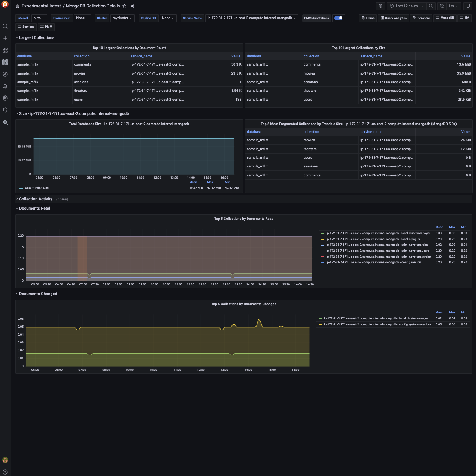Viewport: 476px width, 476px height.
Task: Click the star icon to favorite dashboard
Action: (x=124, y=6)
